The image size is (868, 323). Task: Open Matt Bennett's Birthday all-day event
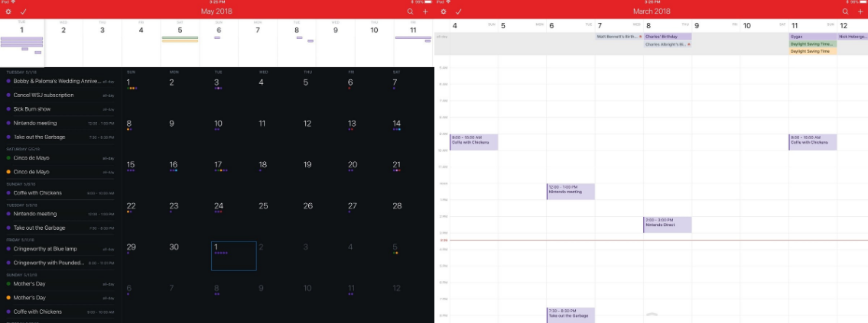coord(619,37)
